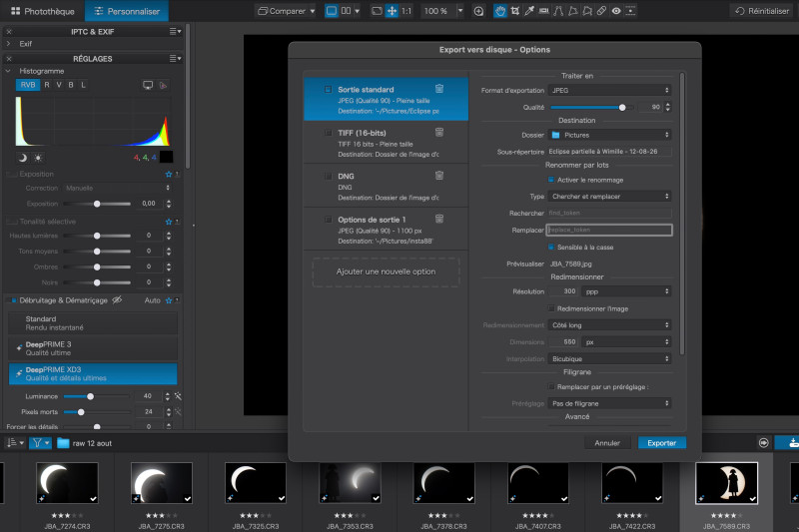Show the V channel in histogram

click(59, 85)
